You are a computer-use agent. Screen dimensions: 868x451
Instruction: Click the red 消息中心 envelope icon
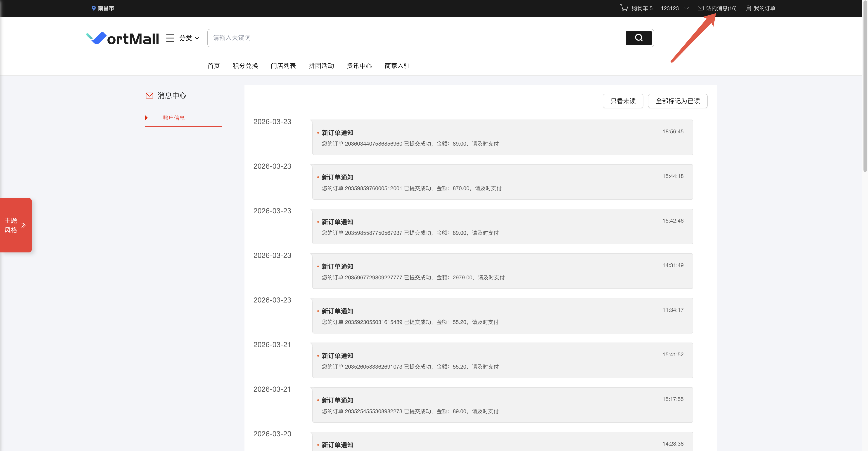pos(149,96)
